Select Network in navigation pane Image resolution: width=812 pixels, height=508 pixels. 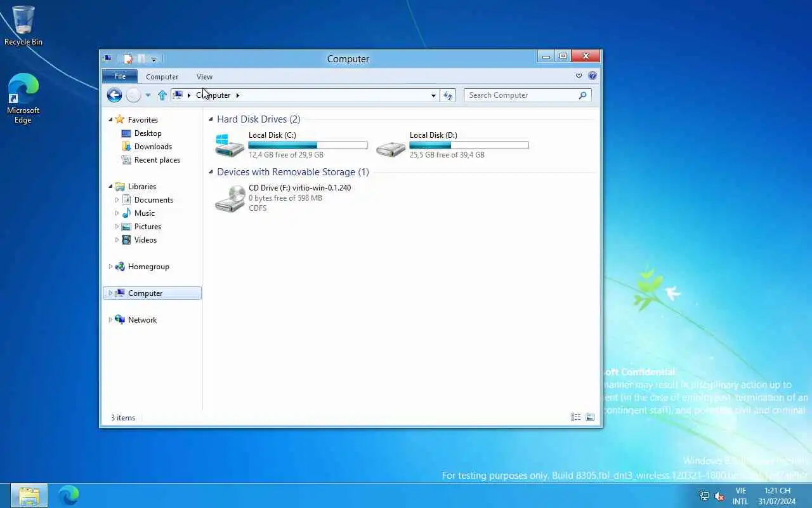coord(142,320)
